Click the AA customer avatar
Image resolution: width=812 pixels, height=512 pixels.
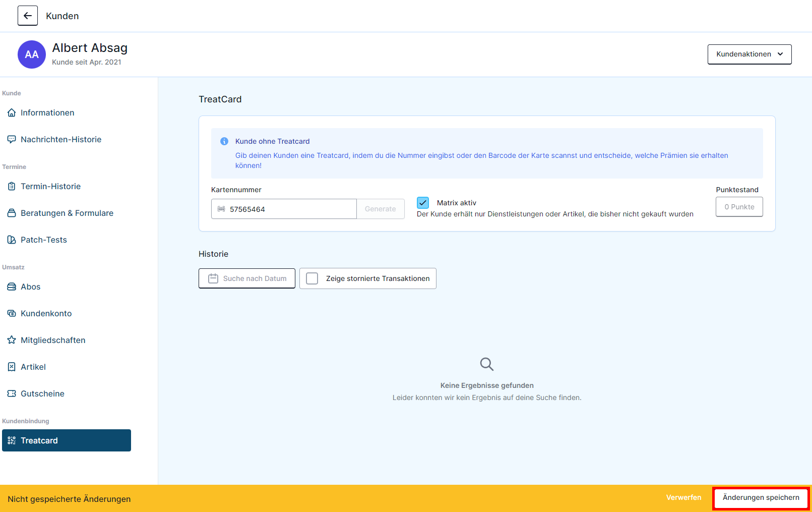coord(32,54)
